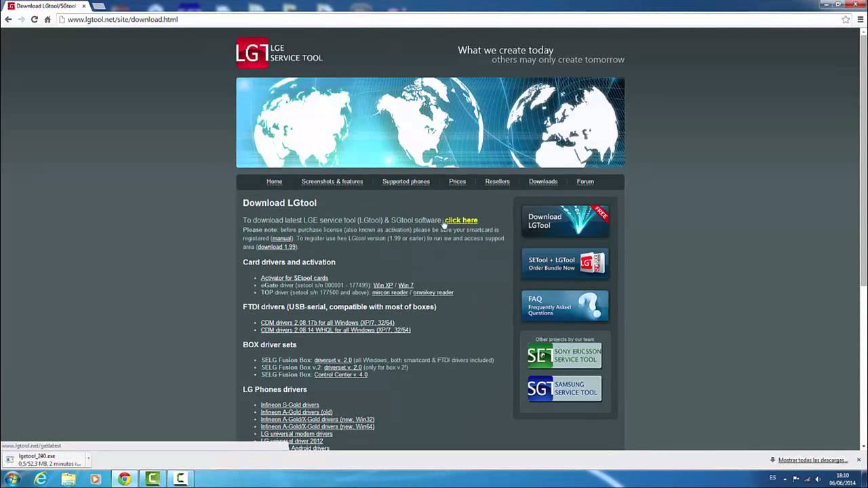Screen dimensions: 868x488
Task: Go to the Home menu item
Action: click(x=274, y=182)
